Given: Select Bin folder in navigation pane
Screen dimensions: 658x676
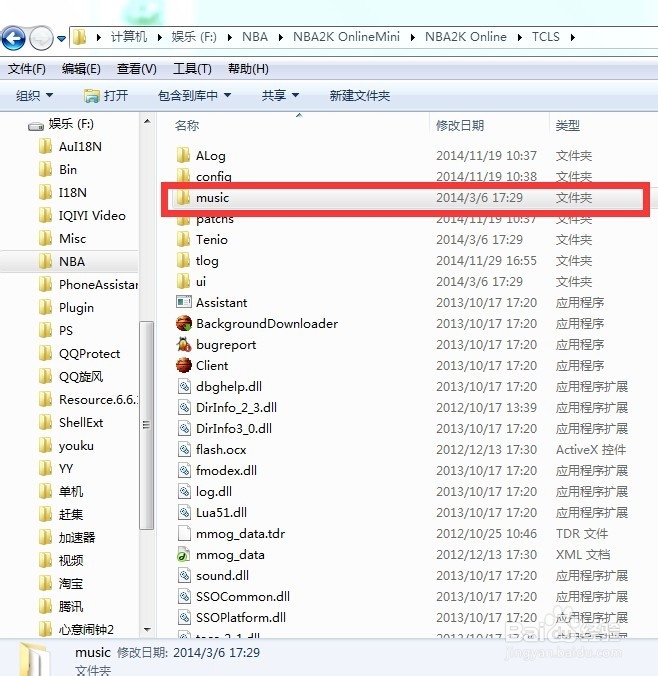Looking at the screenshot, I should (x=58, y=169).
